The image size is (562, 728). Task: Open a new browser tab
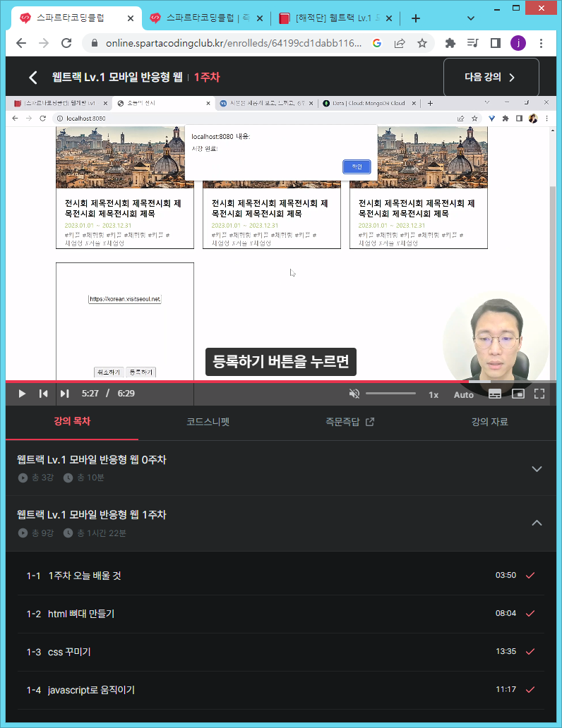(416, 18)
